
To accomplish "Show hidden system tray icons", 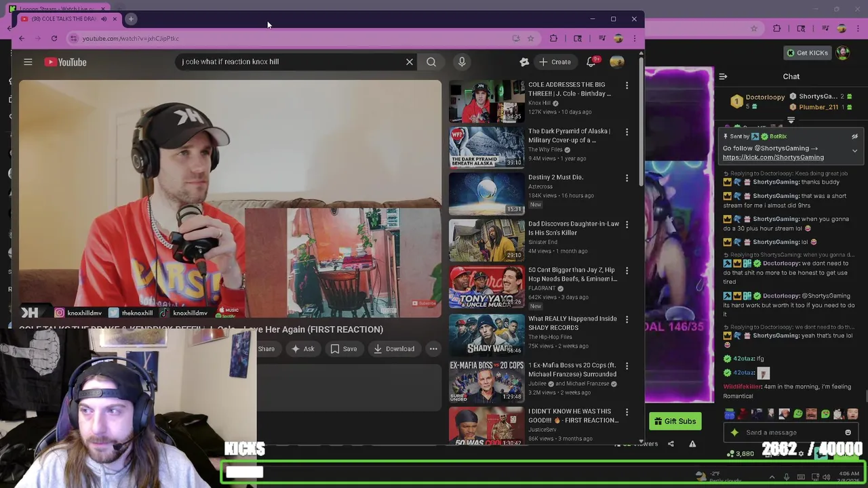I will pyautogui.click(x=772, y=477).
